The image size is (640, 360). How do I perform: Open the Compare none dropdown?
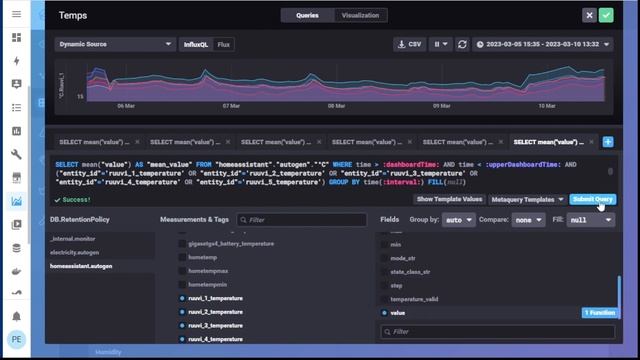point(528,220)
